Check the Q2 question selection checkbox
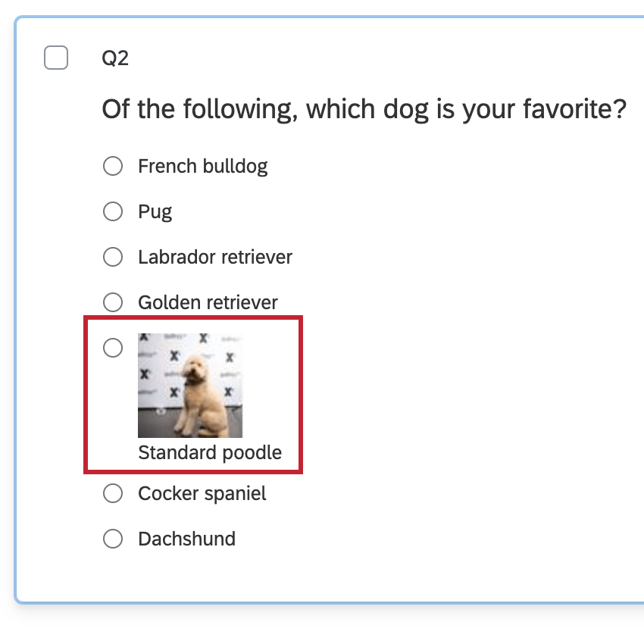The width and height of the screenshot is (644, 644). [56, 57]
